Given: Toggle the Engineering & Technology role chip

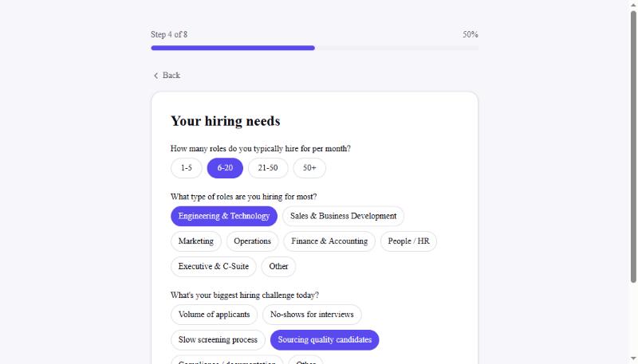Looking at the screenshot, I should (x=224, y=216).
